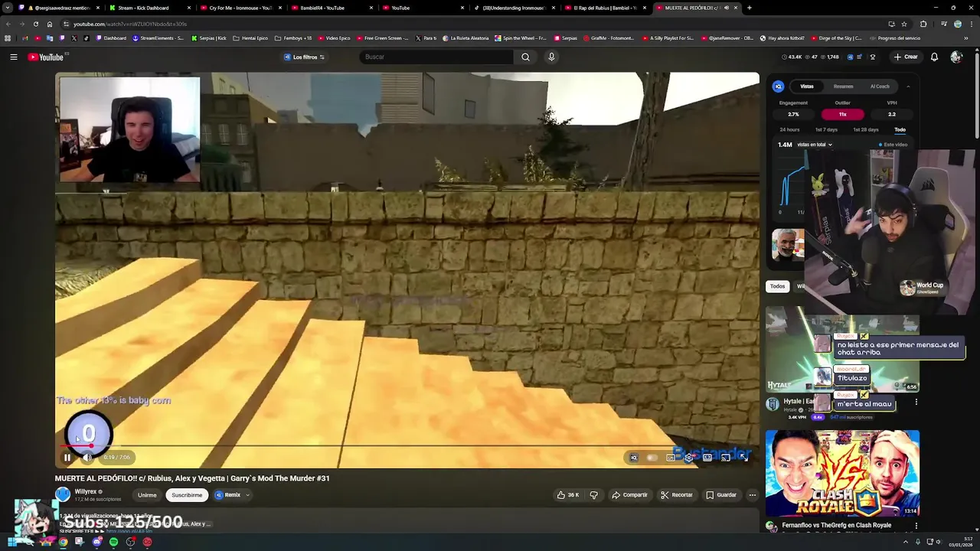Select the 1st 28 days range tab
The image size is (980, 551).
[x=866, y=129]
